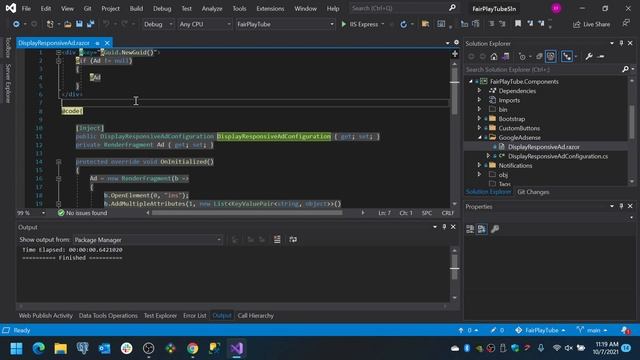Open the Debug configuration dropdown

pos(158,24)
